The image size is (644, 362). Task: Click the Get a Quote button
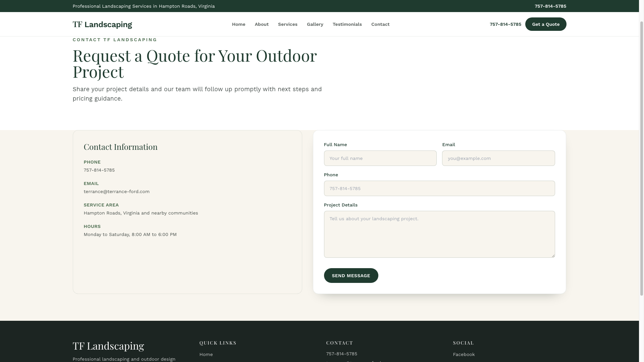545,24
